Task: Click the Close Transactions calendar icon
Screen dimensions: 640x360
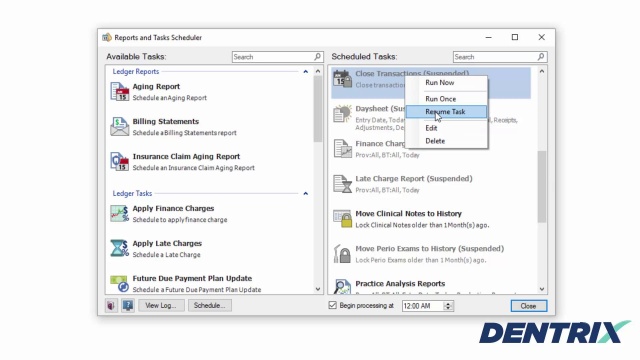Action: point(342,79)
